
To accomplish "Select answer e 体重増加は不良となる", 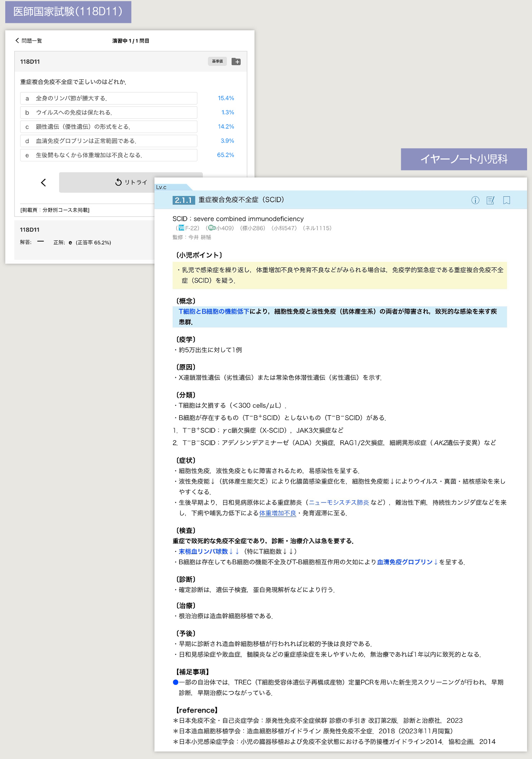I will tap(109, 155).
